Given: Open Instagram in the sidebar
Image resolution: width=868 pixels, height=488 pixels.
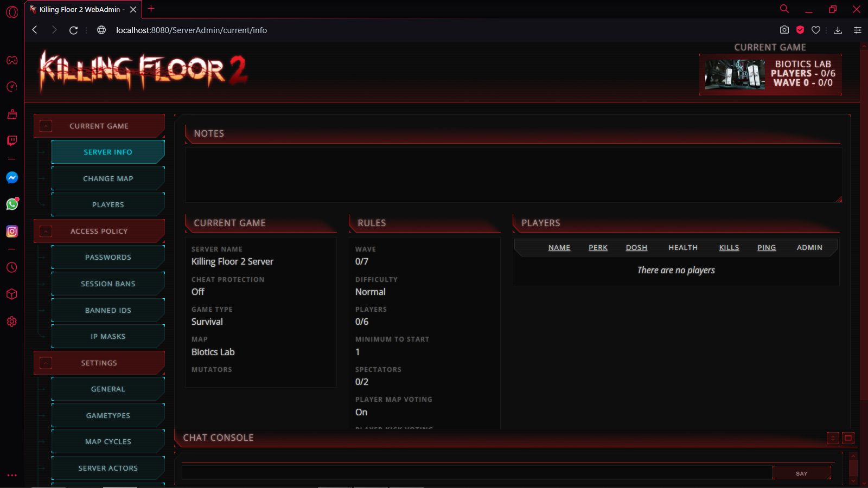Looking at the screenshot, I should coord(12,231).
